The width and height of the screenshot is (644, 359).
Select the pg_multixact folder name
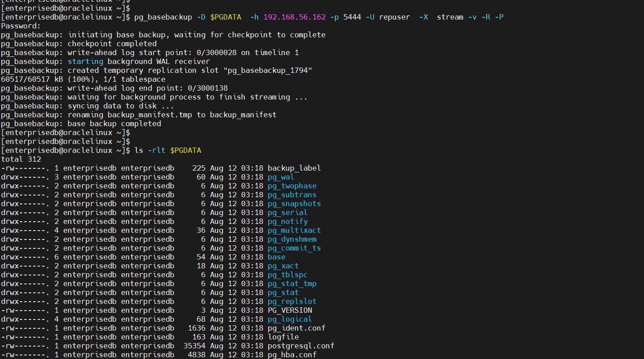[294, 230]
